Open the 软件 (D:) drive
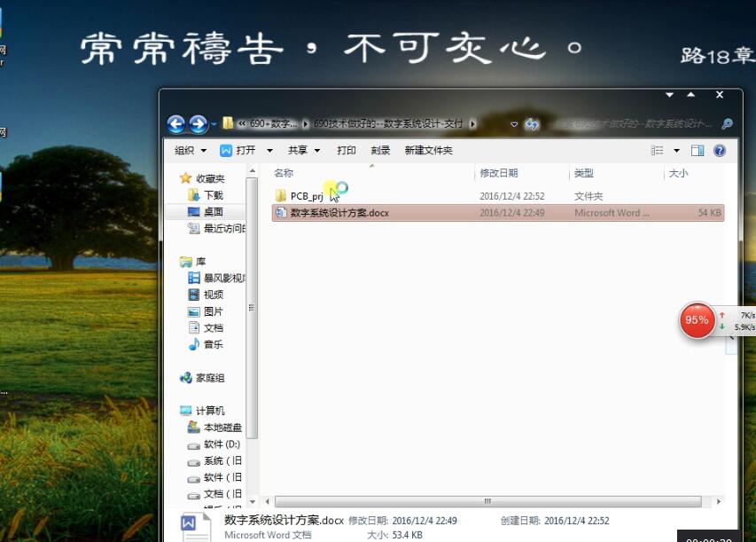The height and width of the screenshot is (542, 756). (214, 444)
